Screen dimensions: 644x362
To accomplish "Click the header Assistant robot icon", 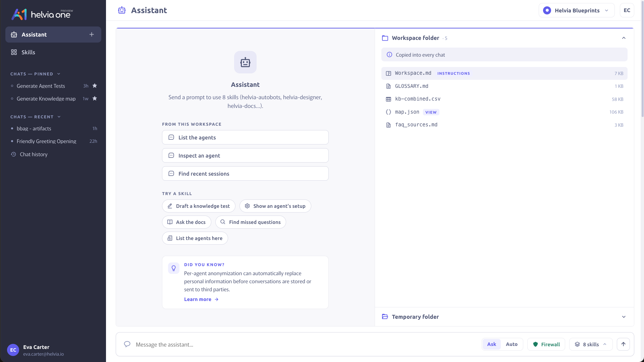I will click(122, 10).
